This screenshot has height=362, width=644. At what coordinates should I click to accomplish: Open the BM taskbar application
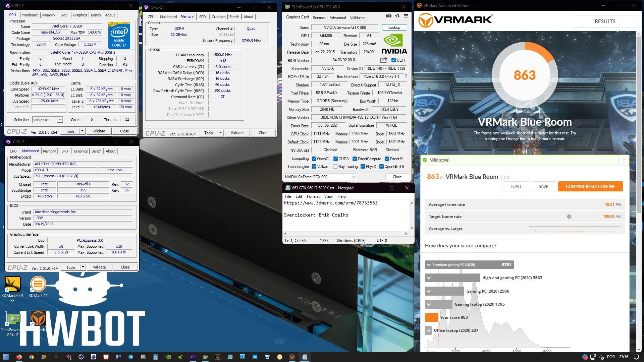(x=44, y=357)
